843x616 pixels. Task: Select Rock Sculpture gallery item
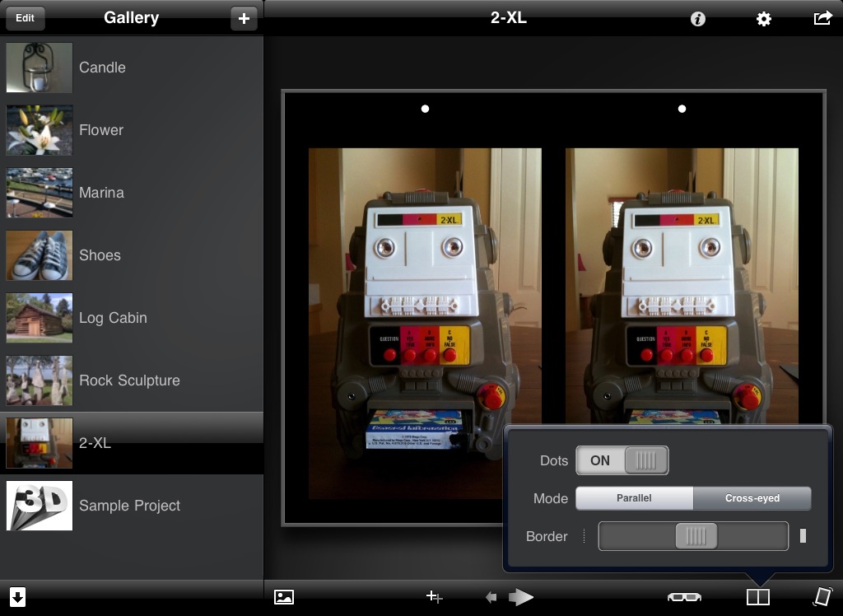(132, 380)
